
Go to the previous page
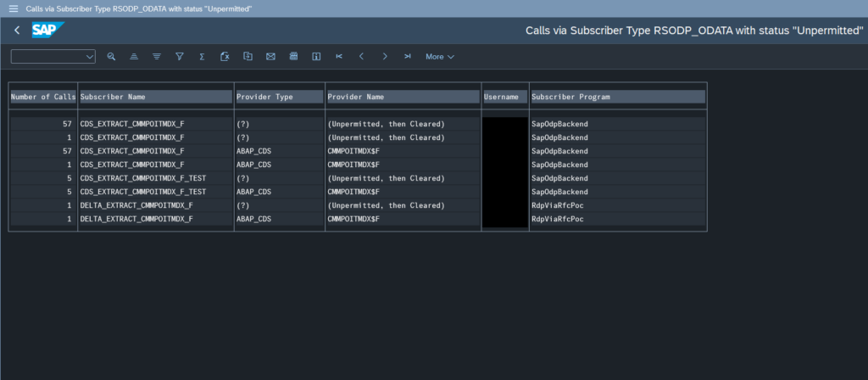coord(361,57)
